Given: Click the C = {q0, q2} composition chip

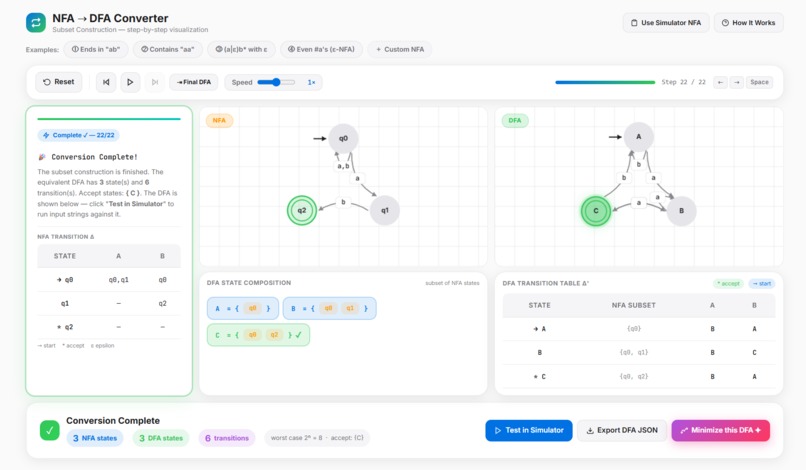Looking at the screenshot, I should [258, 335].
